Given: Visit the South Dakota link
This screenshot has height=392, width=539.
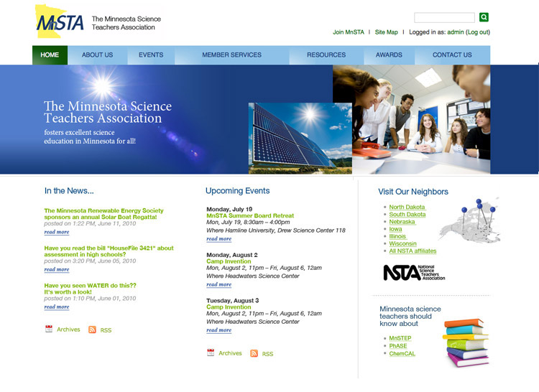Looking at the screenshot, I should coord(407,214).
